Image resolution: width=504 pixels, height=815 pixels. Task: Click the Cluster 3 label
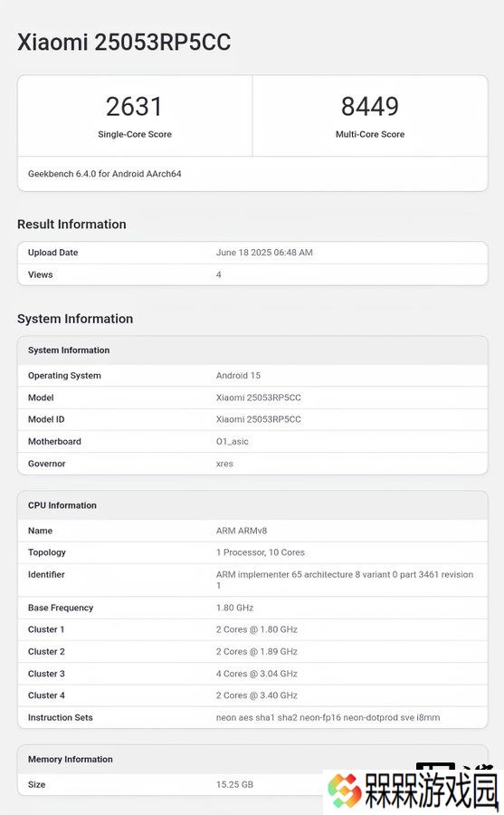46,674
